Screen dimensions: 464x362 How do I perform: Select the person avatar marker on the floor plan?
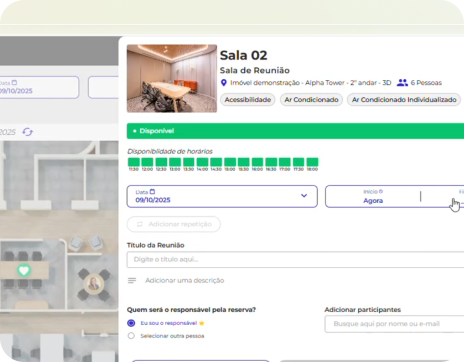point(94,284)
